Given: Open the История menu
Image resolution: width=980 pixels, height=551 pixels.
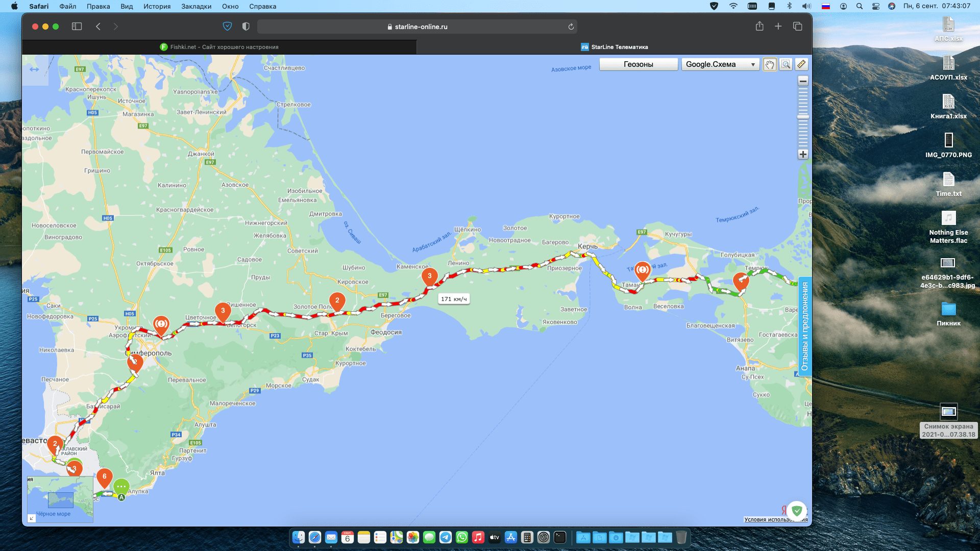Looking at the screenshot, I should pos(157,6).
